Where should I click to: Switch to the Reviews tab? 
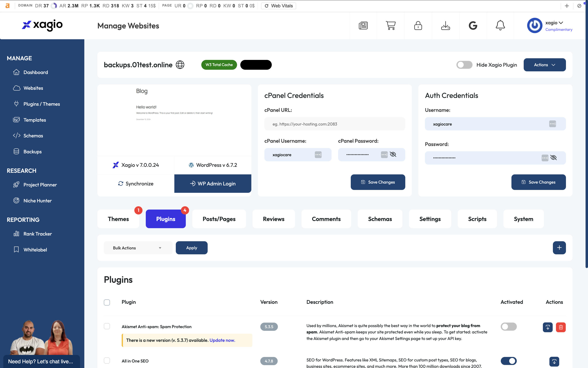point(274,219)
